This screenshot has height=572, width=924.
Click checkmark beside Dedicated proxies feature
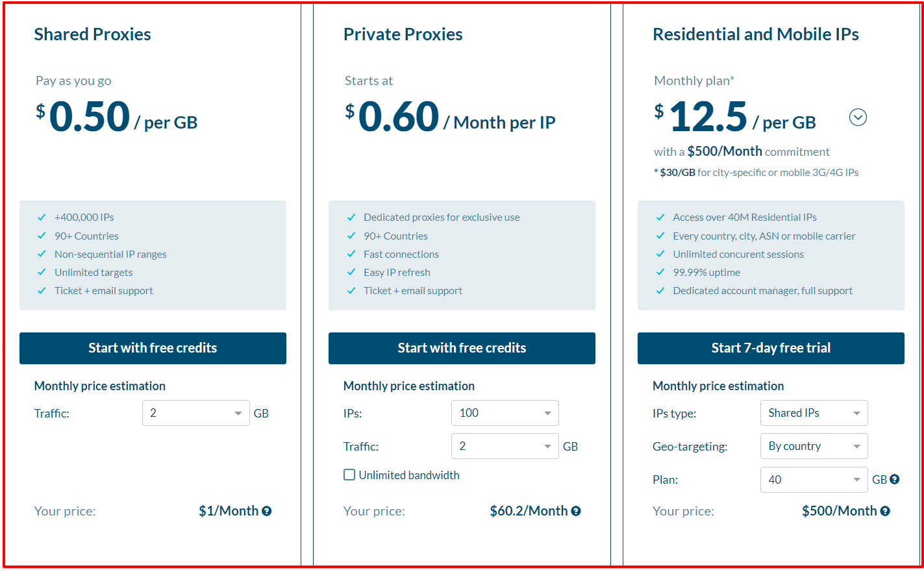[351, 217]
